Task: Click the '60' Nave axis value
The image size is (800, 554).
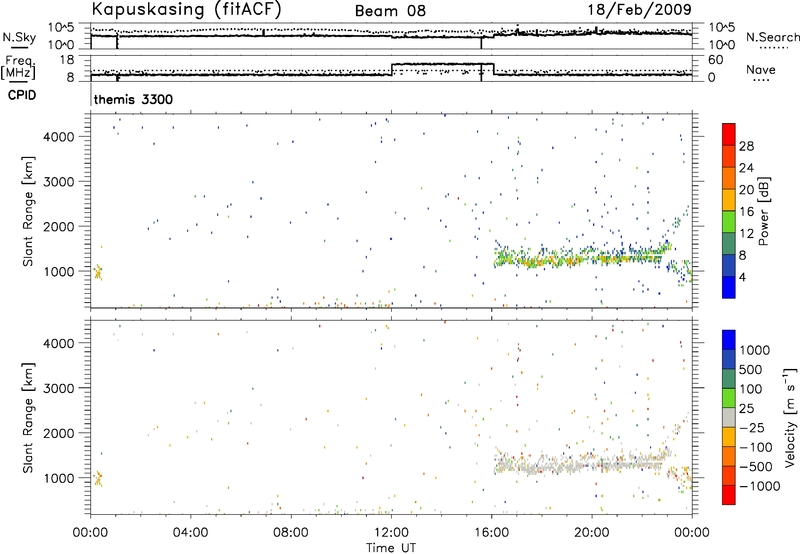Action: 716,60
